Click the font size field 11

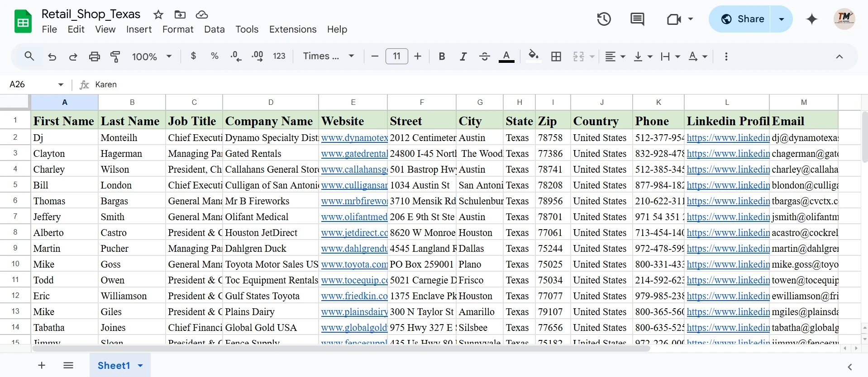pyautogui.click(x=396, y=56)
